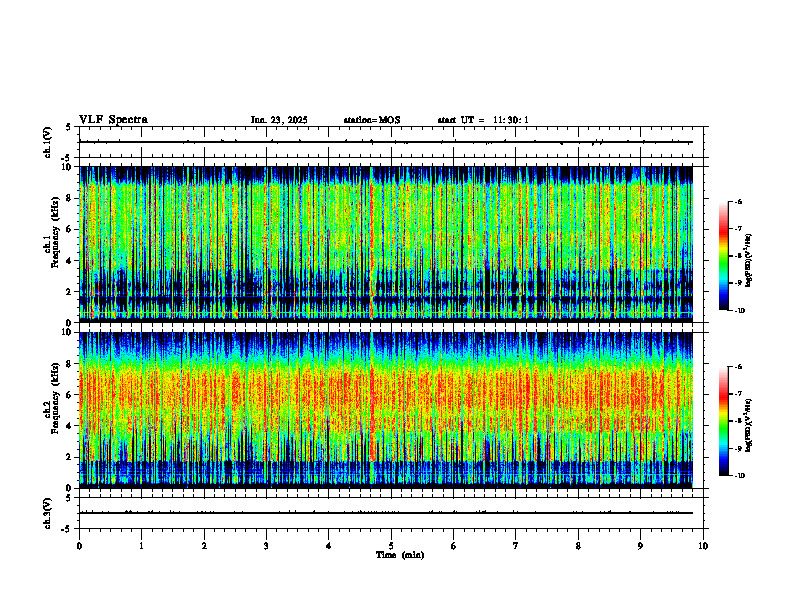The image size is (792, 612).
Task: Click the "ch.1(V)" waveform axis label
Action: tap(47, 142)
